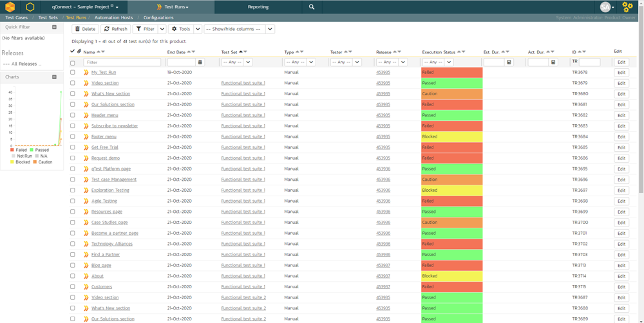
Task: Open the End Date calendar picker icon
Action: pos(200,62)
